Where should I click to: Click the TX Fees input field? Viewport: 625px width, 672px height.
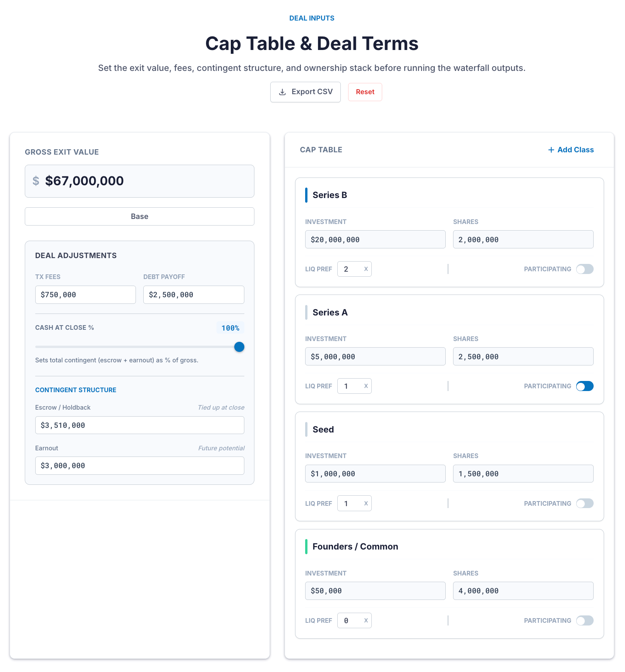pos(85,295)
